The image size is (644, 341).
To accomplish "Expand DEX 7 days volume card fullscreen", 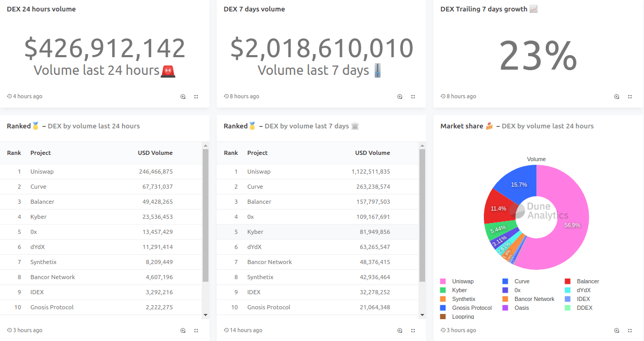I will 413,97.
